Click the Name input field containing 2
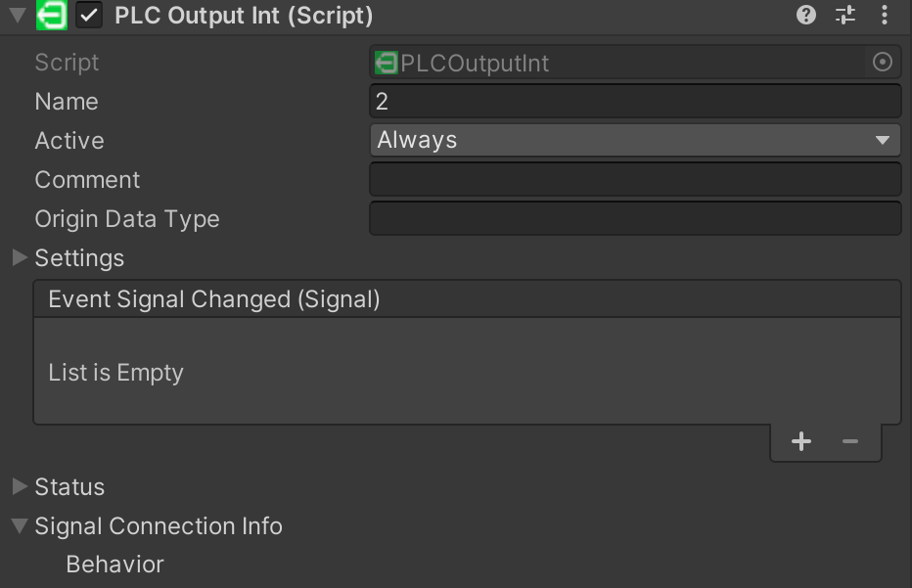The image size is (912, 588). point(634,102)
